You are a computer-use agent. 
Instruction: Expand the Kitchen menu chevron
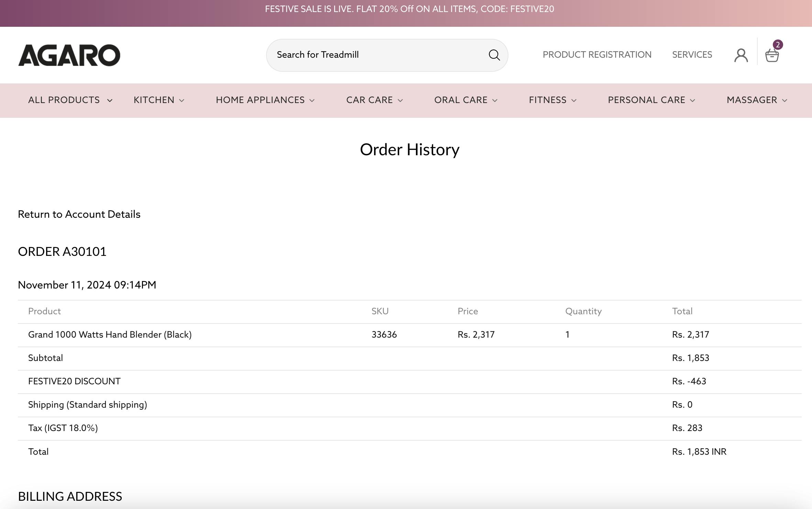pyautogui.click(x=182, y=100)
